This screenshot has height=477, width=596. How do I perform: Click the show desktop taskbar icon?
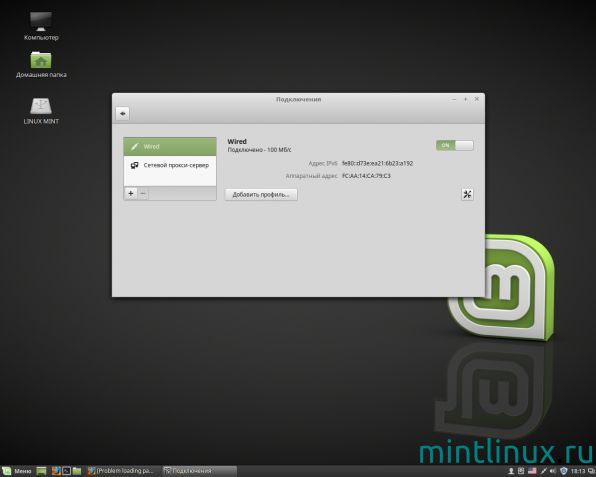(41, 471)
